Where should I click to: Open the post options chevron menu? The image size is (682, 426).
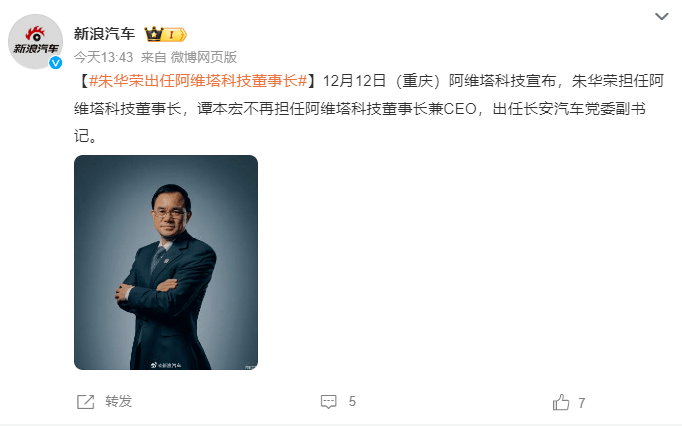tap(662, 17)
